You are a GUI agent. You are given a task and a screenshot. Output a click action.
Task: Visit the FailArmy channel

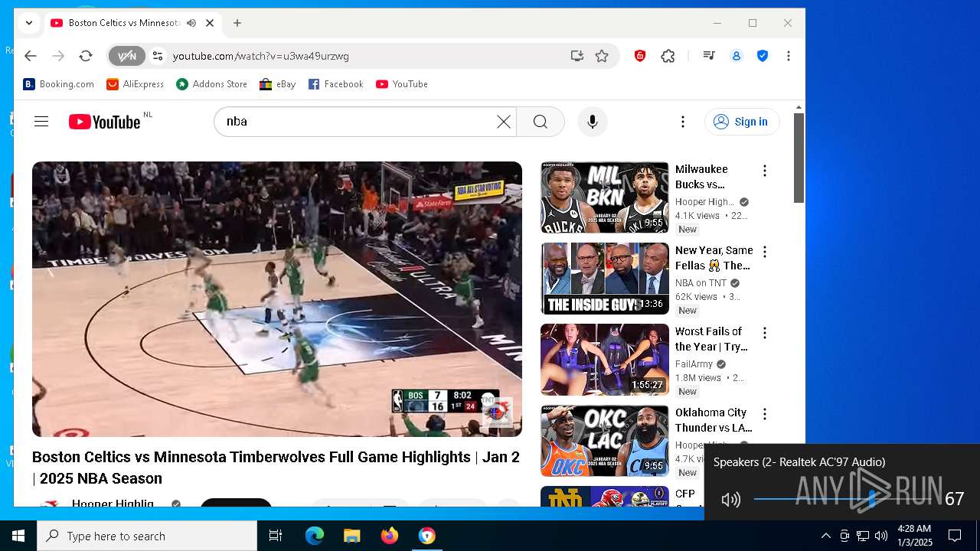pos(694,364)
